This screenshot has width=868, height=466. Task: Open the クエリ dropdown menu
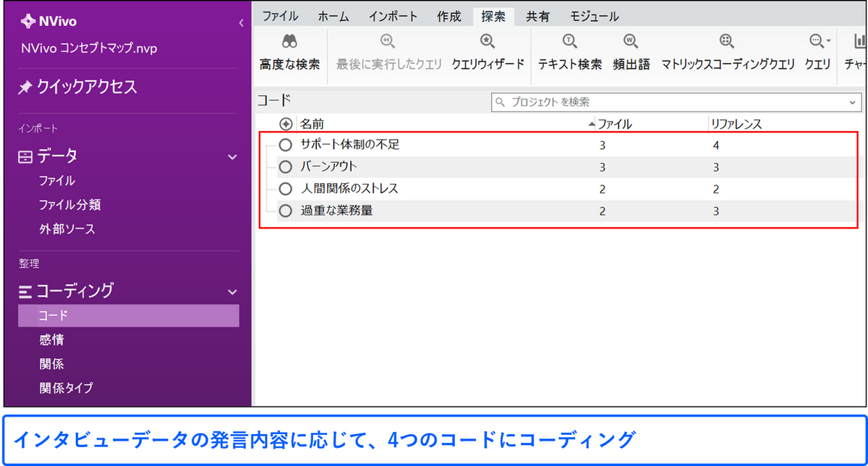click(x=819, y=42)
